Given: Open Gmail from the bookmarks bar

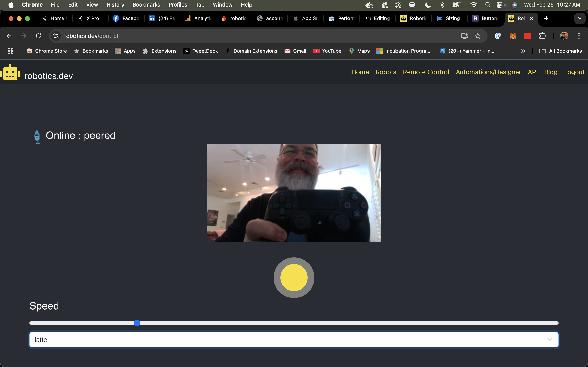Looking at the screenshot, I should [x=295, y=51].
